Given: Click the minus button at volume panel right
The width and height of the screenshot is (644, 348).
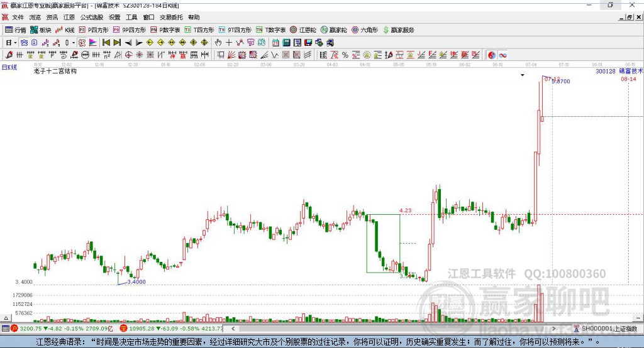Looking at the screenshot, I should [638, 318].
